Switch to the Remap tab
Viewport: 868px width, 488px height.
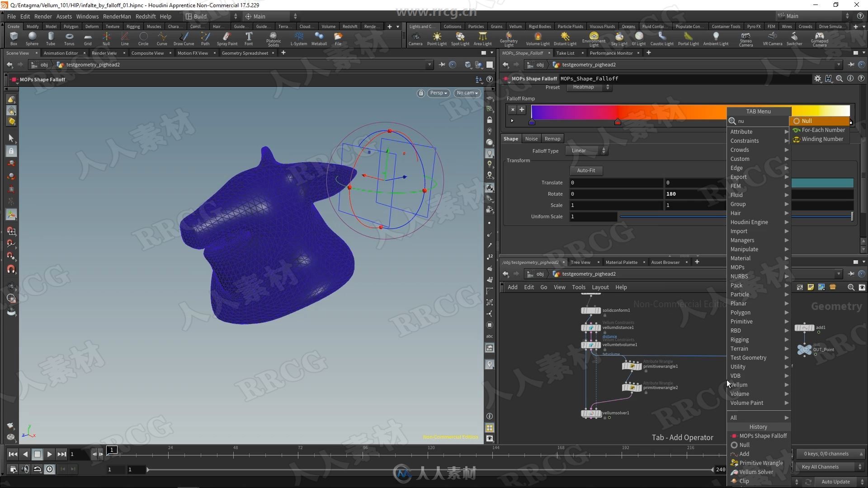(x=552, y=139)
